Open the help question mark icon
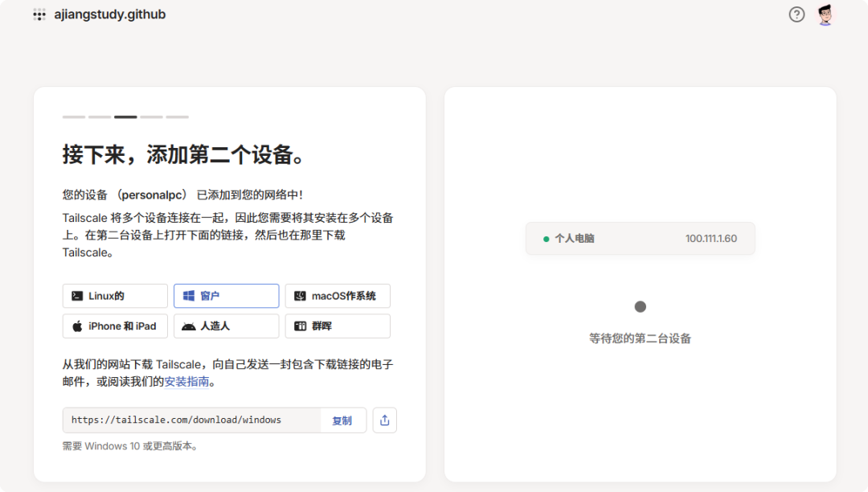Viewport: 868px width, 492px height. coord(796,14)
